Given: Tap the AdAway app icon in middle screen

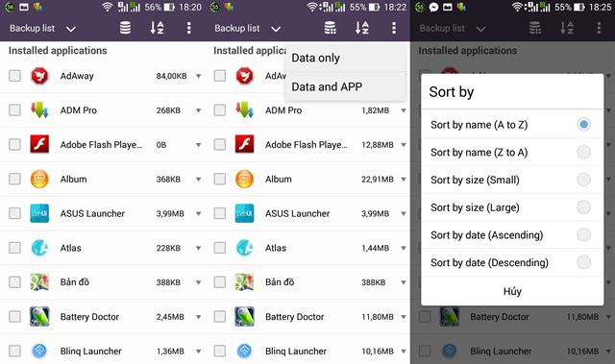Looking at the screenshot, I should (x=245, y=76).
